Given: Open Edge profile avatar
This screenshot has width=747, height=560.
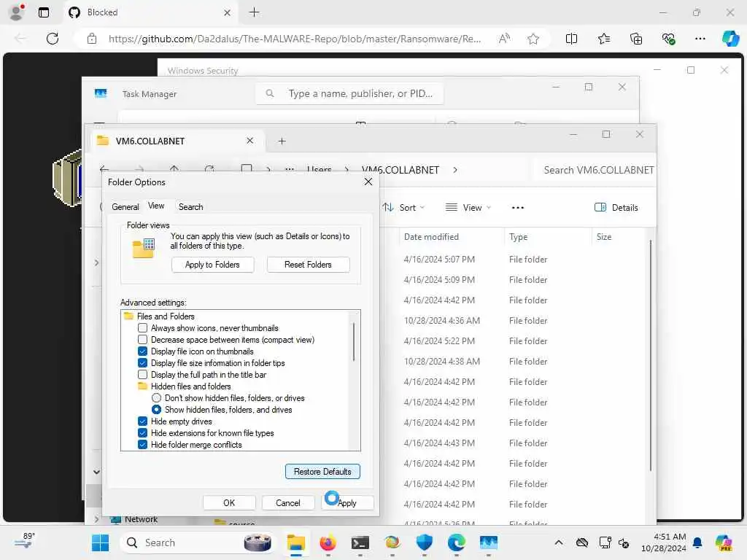Looking at the screenshot, I should (x=17, y=12).
